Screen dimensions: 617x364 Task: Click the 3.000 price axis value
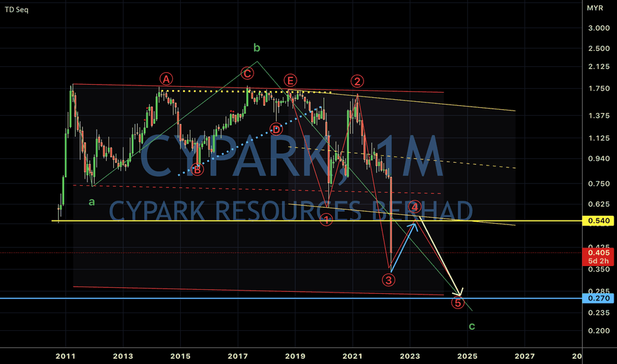pyautogui.click(x=599, y=28)
